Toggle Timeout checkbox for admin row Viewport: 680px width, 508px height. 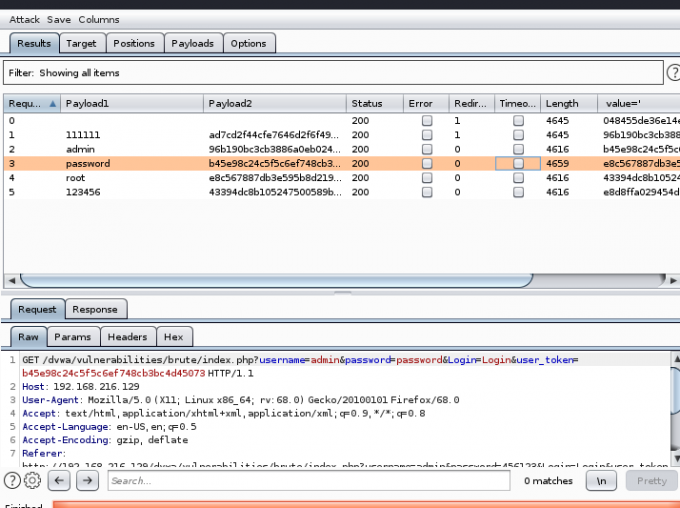coord(518,149)
